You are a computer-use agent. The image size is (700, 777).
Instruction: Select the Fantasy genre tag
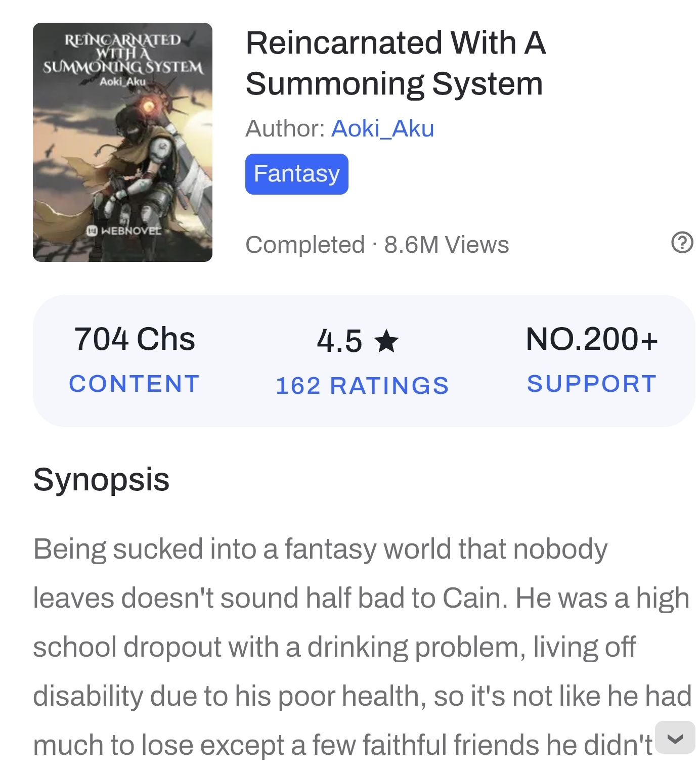coord(296,174)
